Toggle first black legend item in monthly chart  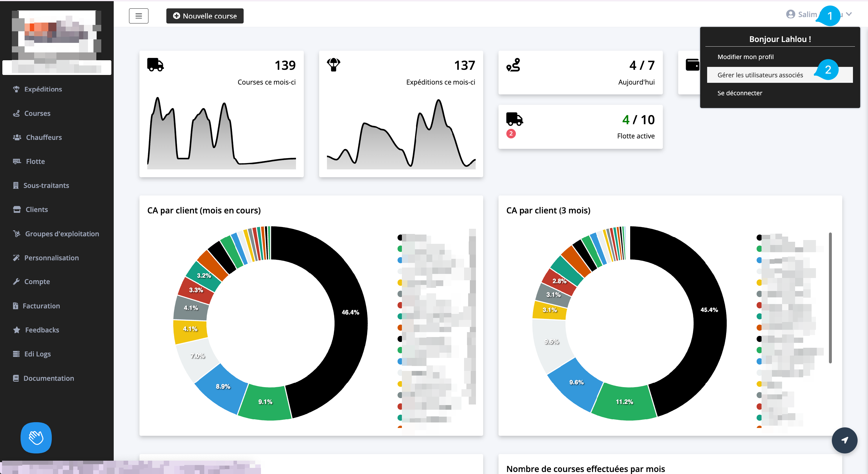click(x=400, y=237)
